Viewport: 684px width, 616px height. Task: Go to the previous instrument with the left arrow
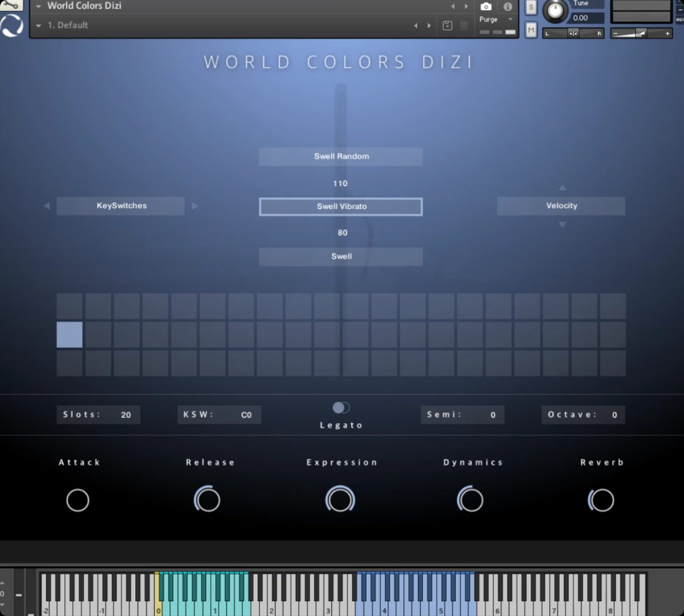pos(453,6)
